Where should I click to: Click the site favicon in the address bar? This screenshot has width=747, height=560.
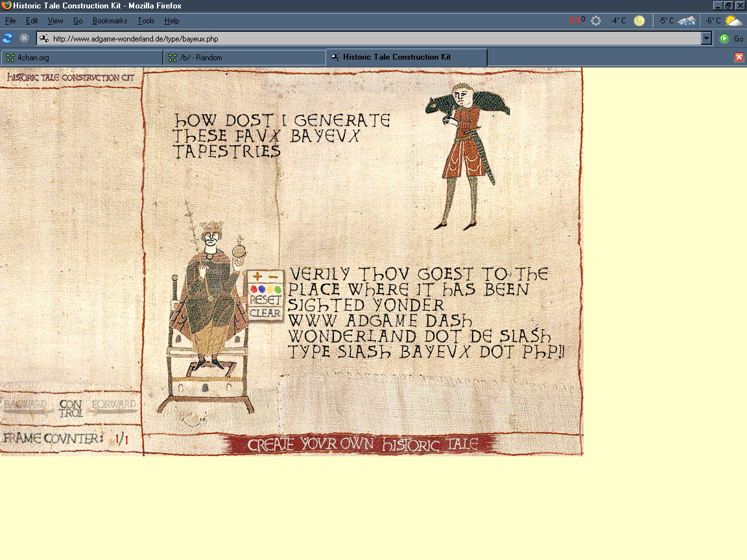point(44,39)
